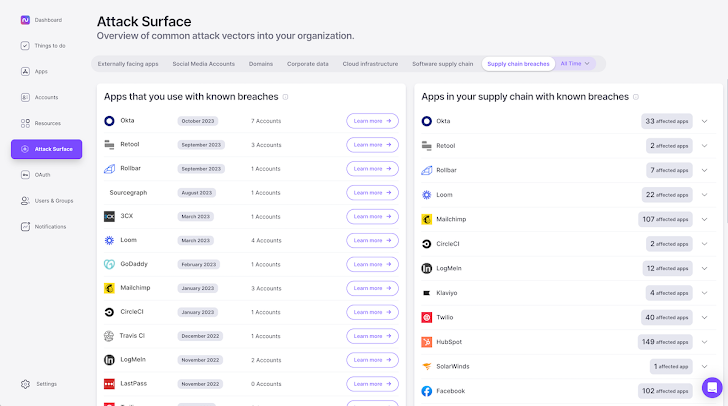Click Learn more for Okta breach
Screen dimensions: 728x406
[x=372, y=121]
